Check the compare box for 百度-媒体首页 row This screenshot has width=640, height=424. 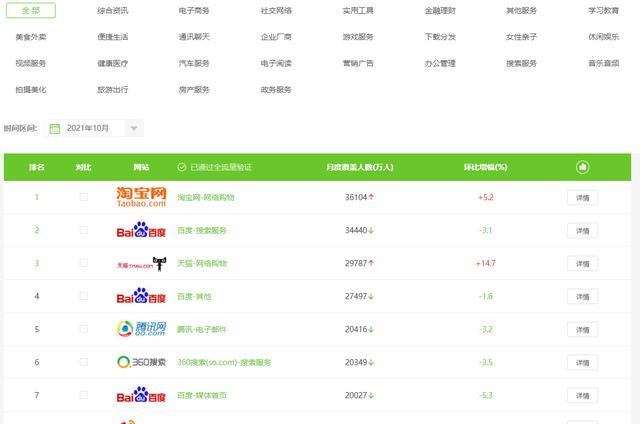(84, 395)
